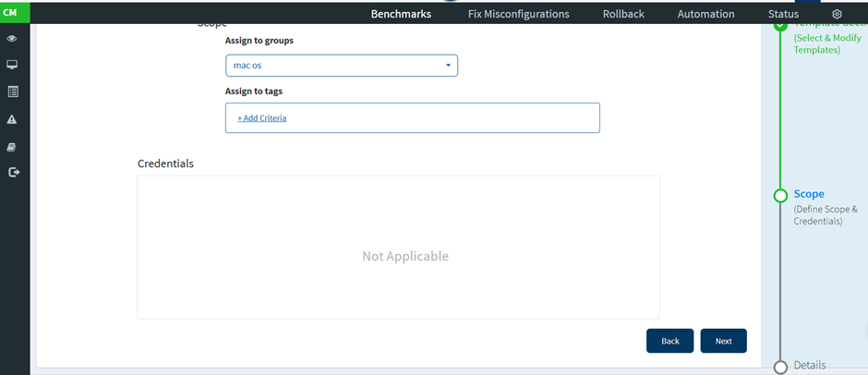Click the Next button
868x375 pixels.
tap(724, 341)
